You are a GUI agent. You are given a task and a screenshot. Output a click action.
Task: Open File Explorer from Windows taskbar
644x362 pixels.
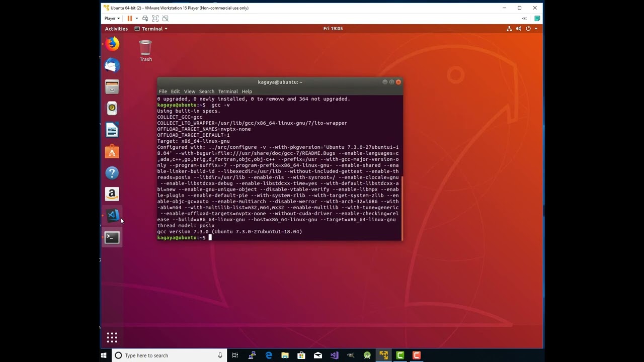pyautogui.click(x=285, y=355)
